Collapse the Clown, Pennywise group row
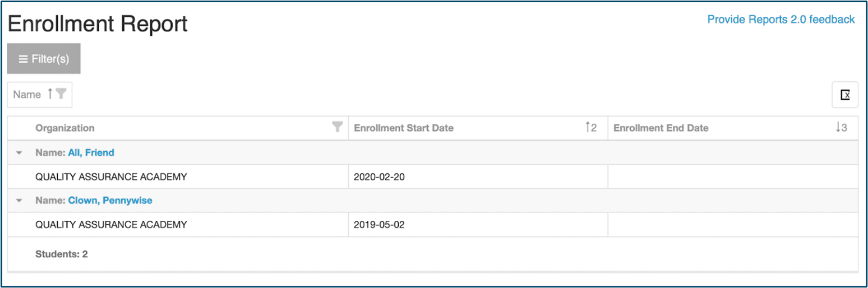 coord(20,201)
